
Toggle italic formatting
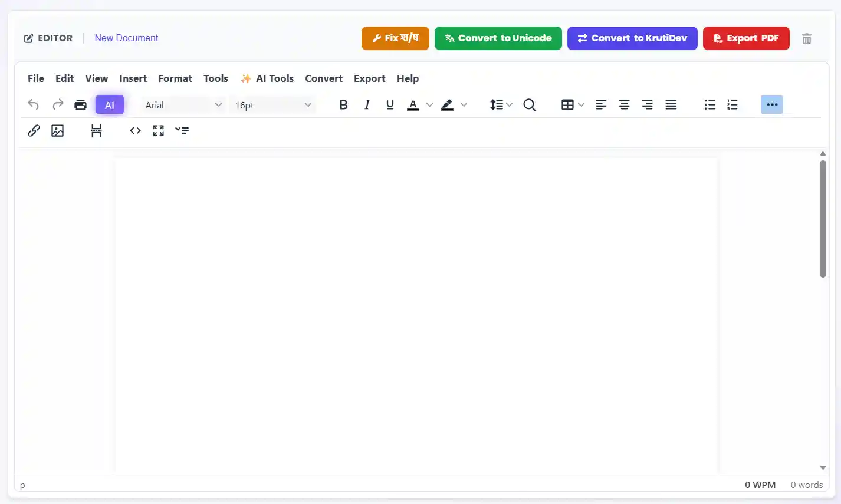pos(367,105)
